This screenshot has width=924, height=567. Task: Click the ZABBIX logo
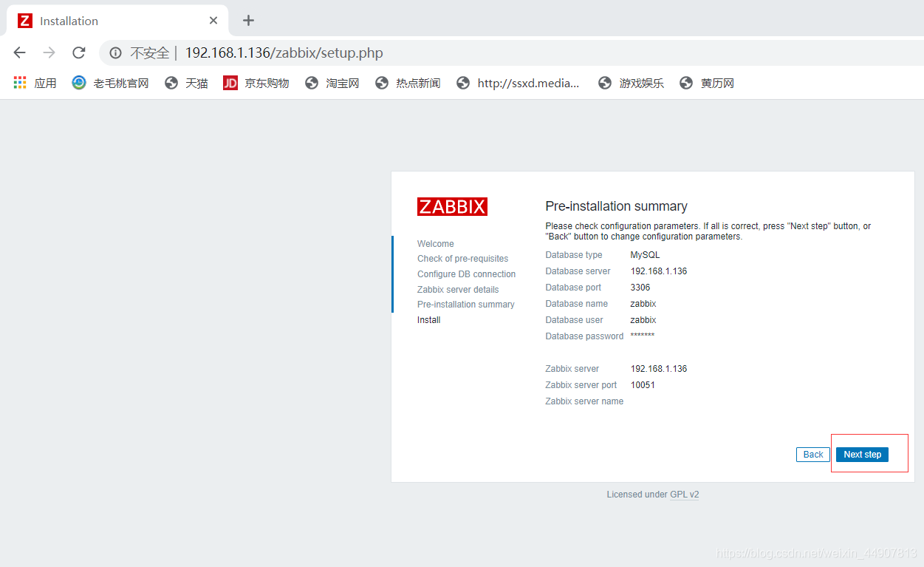pyautogui.click(x=452, y=206)
